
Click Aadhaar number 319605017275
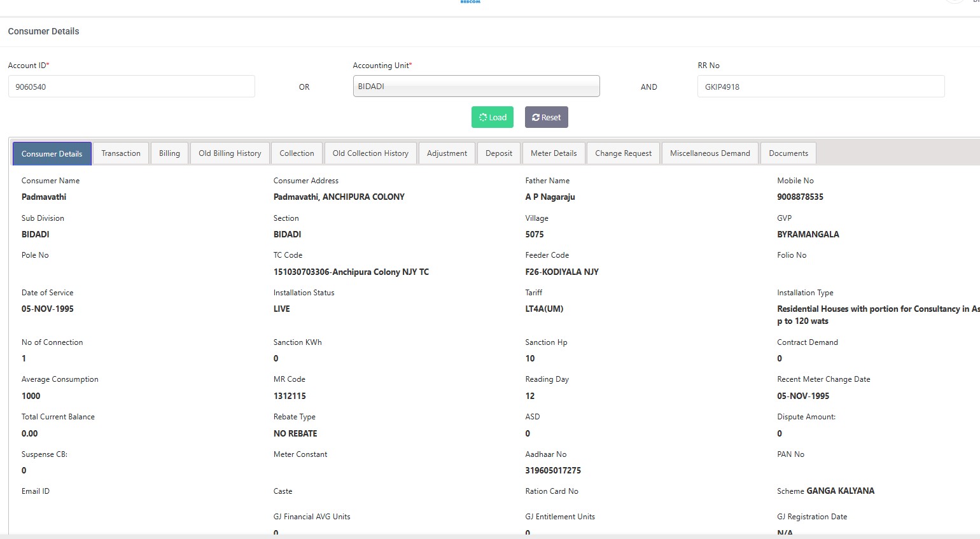pos(553,470)
